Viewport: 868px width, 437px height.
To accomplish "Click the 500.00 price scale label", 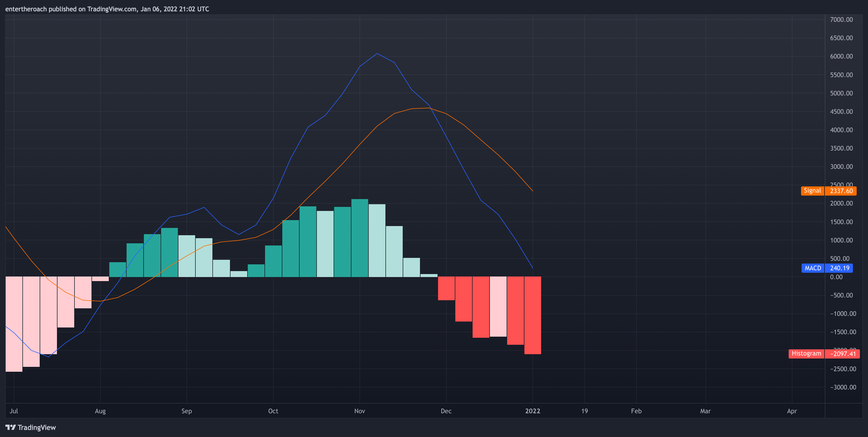I will click(840, 258).
